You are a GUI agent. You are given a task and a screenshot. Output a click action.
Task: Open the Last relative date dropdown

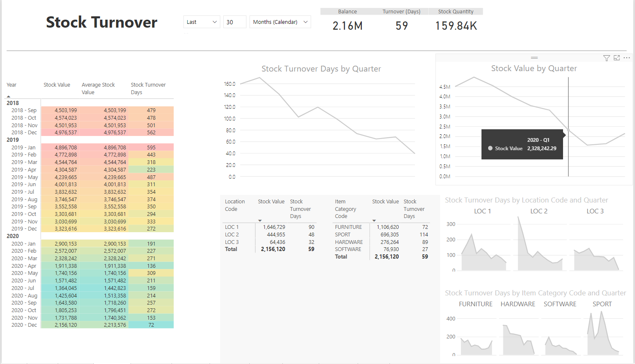click(x=202, y=22)
